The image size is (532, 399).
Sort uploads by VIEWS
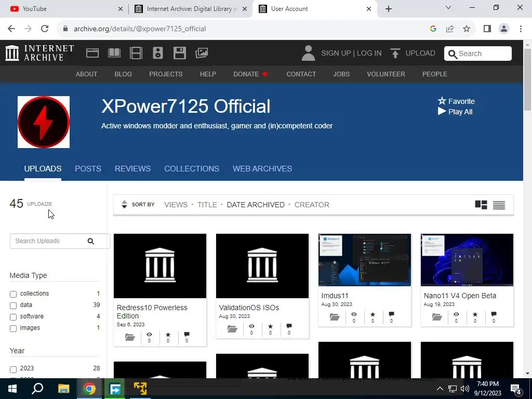[176, 205]
